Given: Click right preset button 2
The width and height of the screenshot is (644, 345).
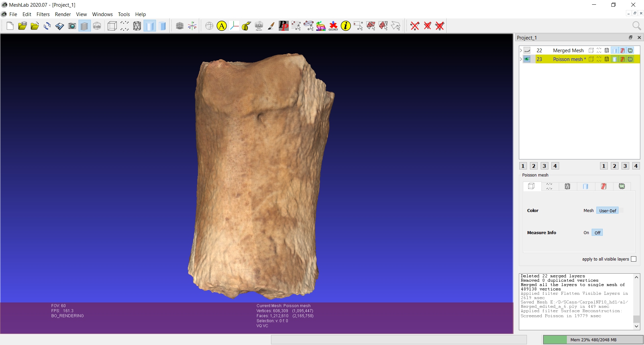Looking at the screenshot, I should click(x=614, y=166).
